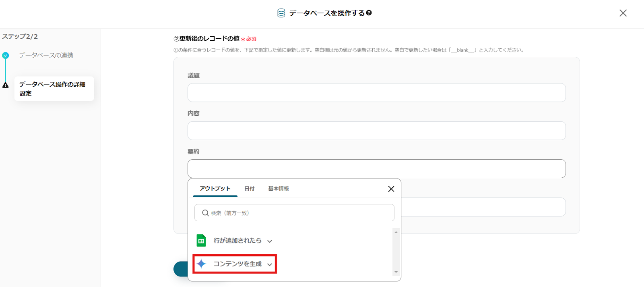Click the warning triangle step icon
The width and height of the screenshot is (644, 287).
point(5,85)
